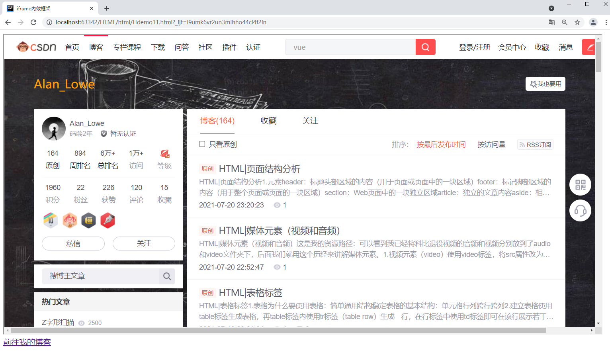Switch to the 收藏 tab in the profile

269,121
